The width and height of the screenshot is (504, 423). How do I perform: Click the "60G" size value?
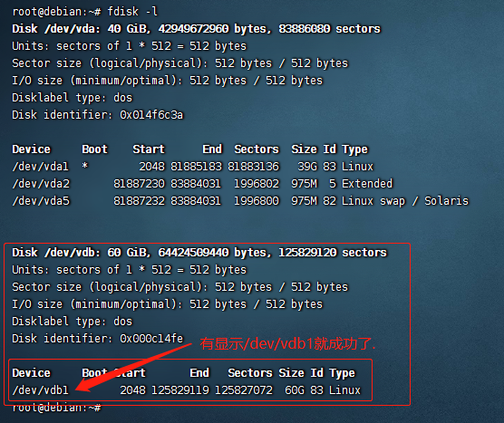[x=295, y=389]
